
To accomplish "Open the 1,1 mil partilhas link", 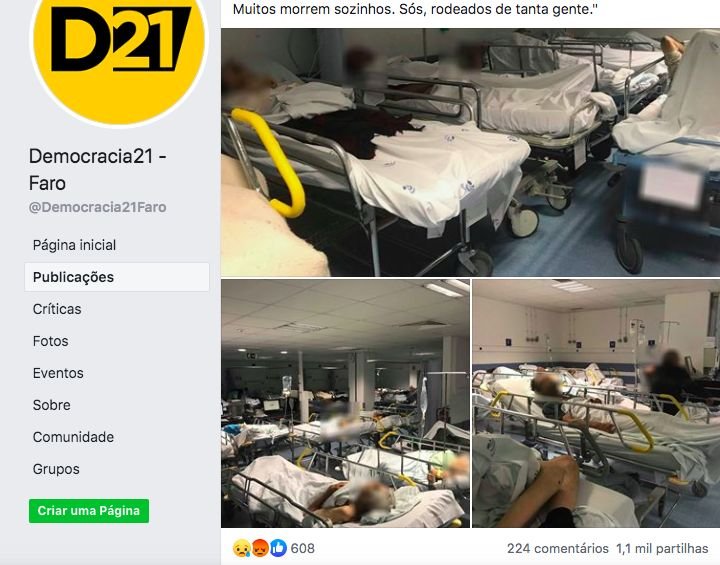I will pos(662,548).
